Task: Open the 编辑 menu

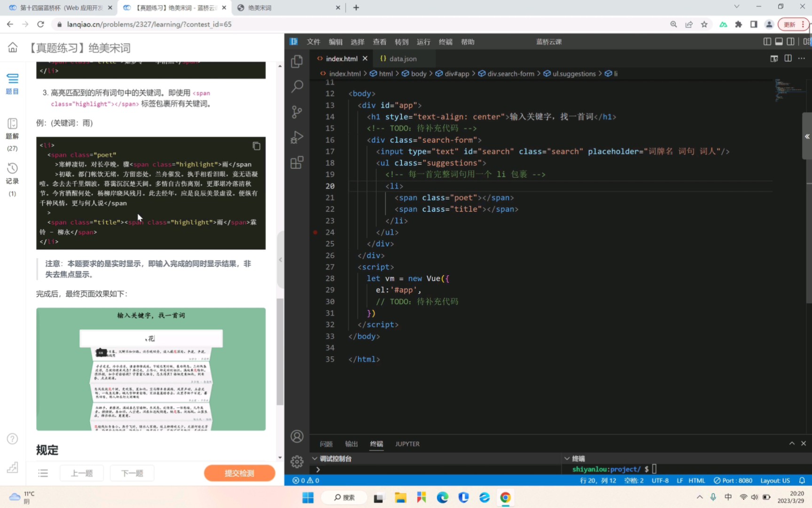Action: (336, 41)
